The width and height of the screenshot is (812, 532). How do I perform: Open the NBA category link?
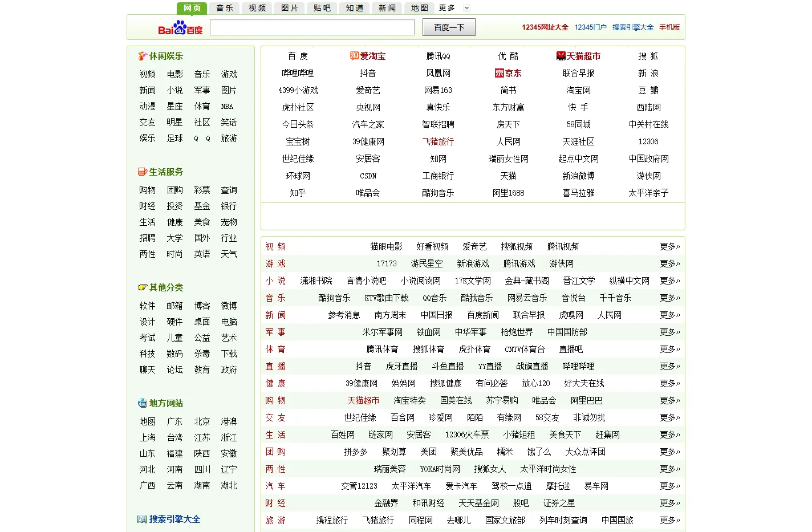(x=227, y=106)
